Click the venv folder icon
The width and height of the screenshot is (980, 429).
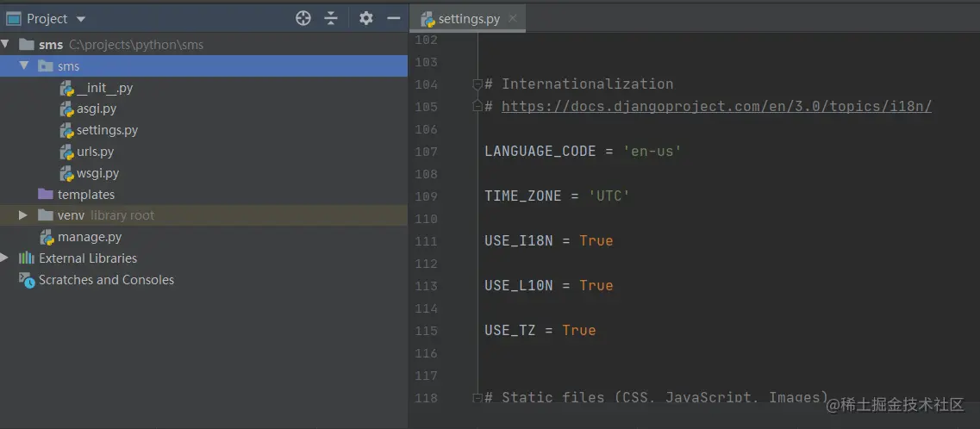point(45,214)
